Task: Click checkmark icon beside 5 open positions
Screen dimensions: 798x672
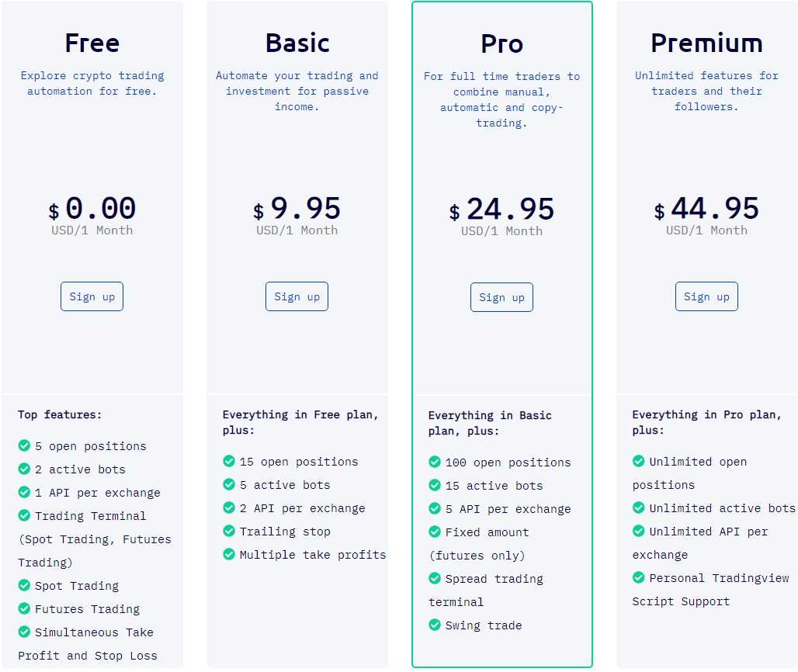Action: click(24, 445)
